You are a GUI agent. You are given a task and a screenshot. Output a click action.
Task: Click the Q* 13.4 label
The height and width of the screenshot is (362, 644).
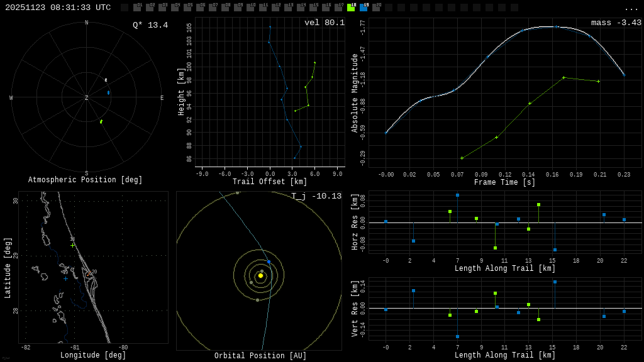tap(150, 25)
